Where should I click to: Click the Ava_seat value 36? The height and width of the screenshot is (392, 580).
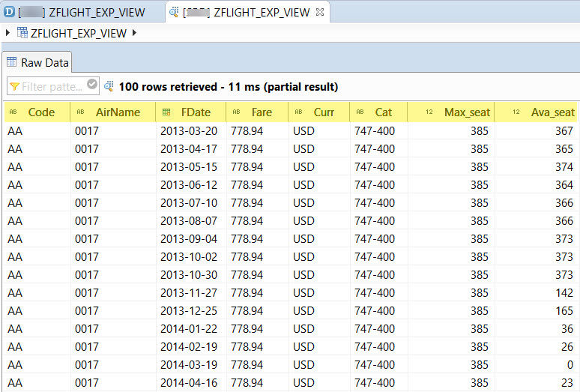tap(567, 329)
